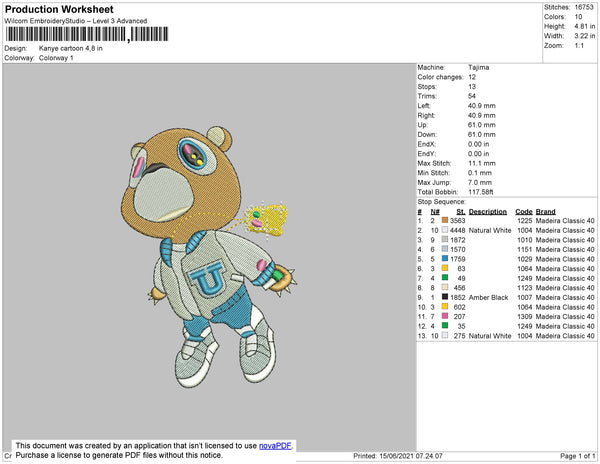Click the Zoom value 1:1
Viewport: 600px width, 464px height.
[x=579, y=46]
